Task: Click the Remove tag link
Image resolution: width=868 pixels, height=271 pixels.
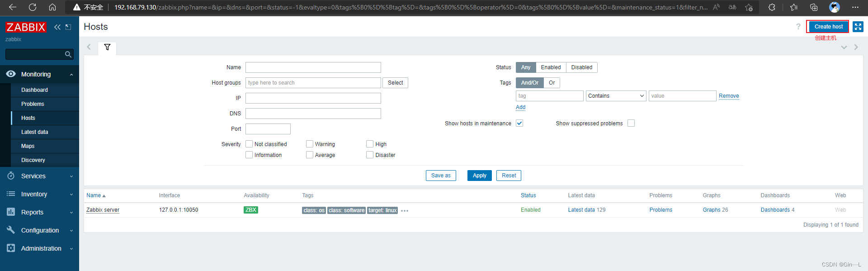Action: point(729,96)
